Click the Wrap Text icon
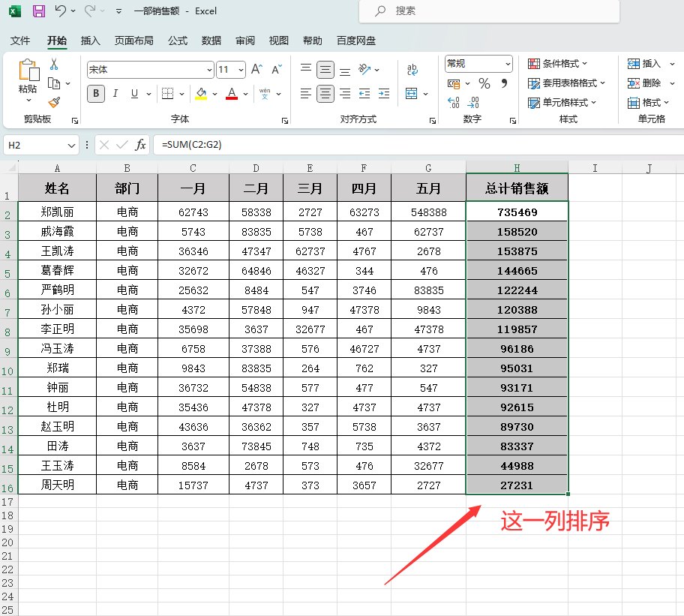 click(x=412, y=70)
